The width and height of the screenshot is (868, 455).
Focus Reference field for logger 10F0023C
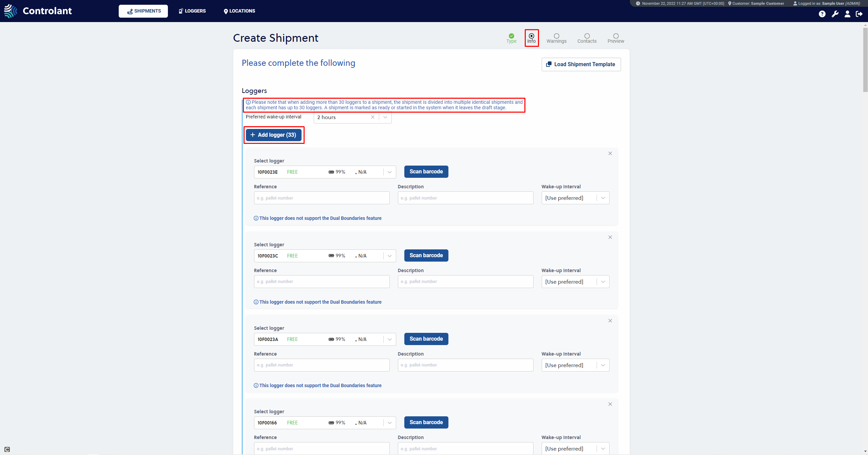pyautogui.click(x=322, y=282)
